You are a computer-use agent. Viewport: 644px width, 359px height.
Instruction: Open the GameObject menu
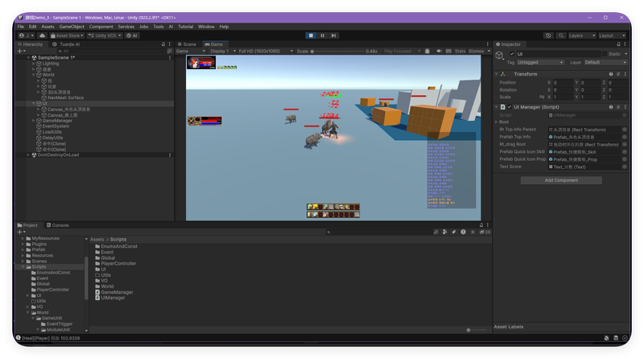(72, 27)
